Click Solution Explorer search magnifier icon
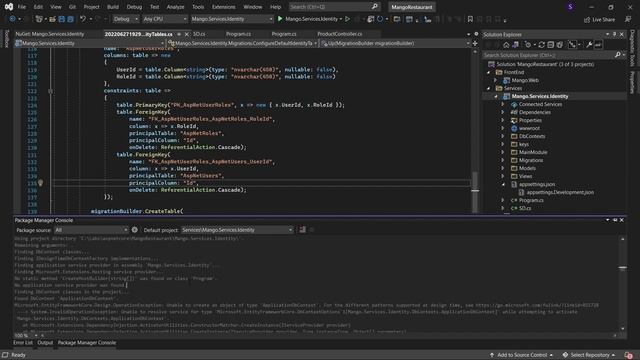Screen dimensions: 640x360 tap(618, 55)
